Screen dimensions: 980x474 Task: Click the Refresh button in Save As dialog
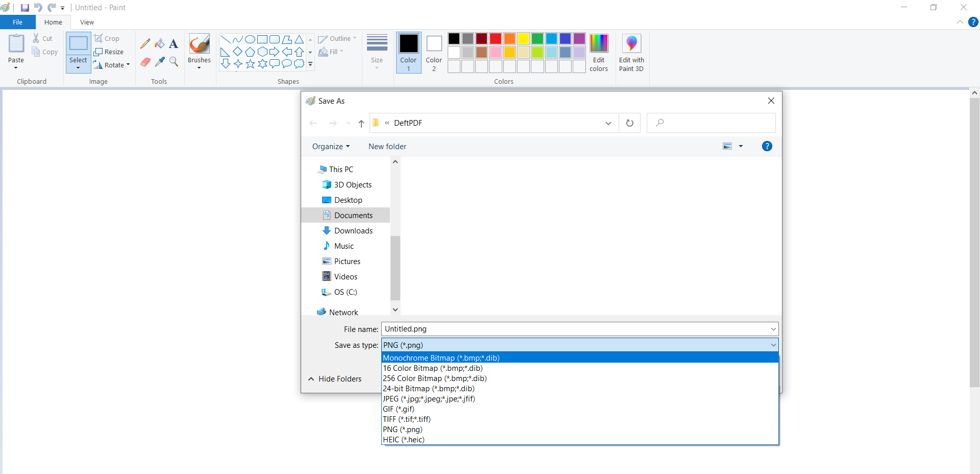point(630,123)
